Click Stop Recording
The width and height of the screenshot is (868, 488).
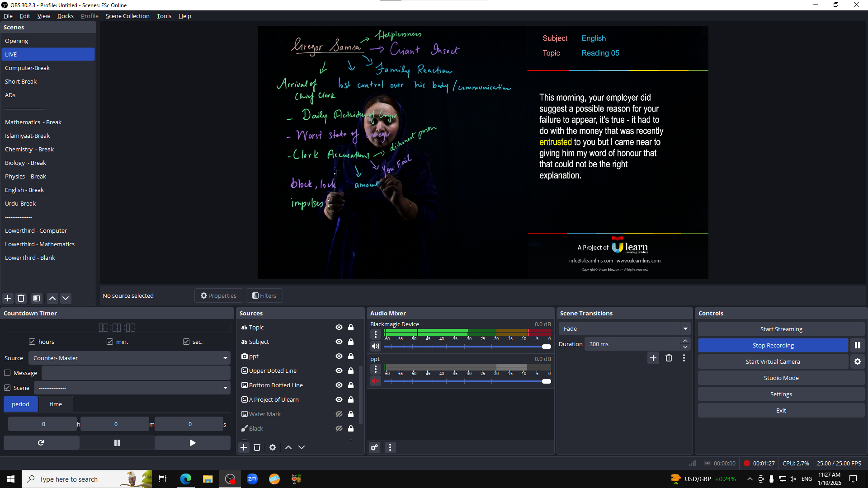[773, 345]
